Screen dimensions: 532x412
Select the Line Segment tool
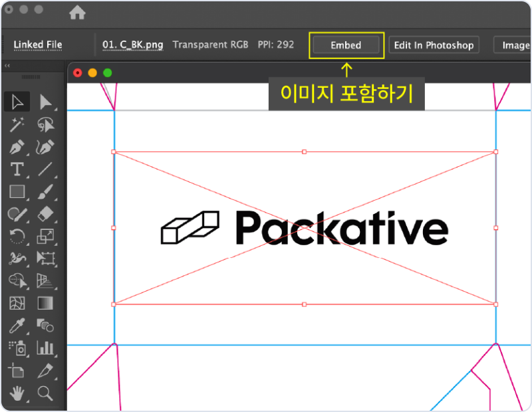coord(45,169)
